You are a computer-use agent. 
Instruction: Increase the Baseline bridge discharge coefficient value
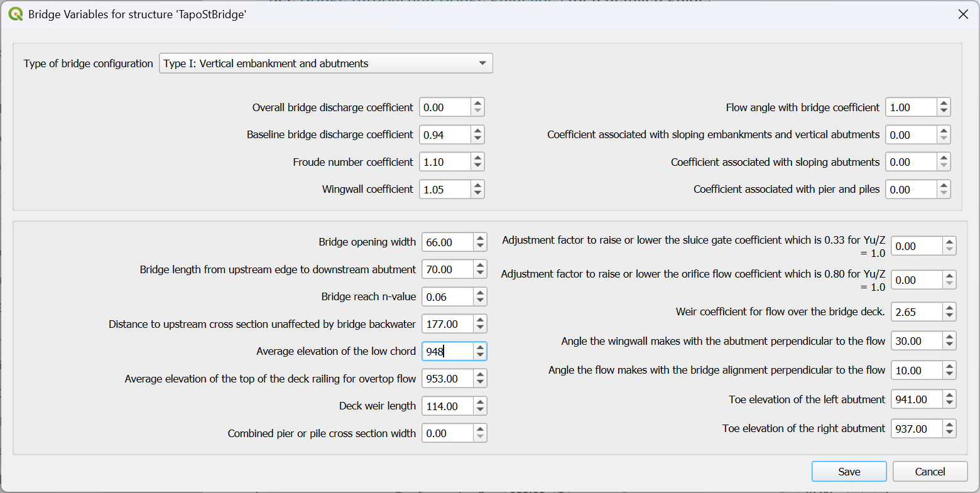tap(478, 131)
